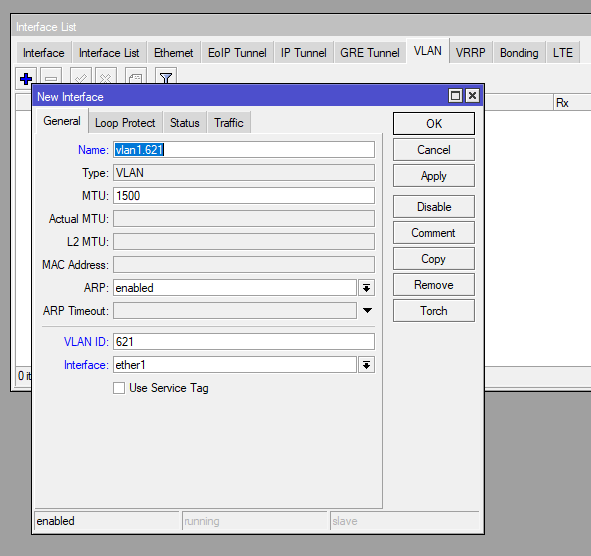
Task: Open the Status tab
Action: coord(185,123)
